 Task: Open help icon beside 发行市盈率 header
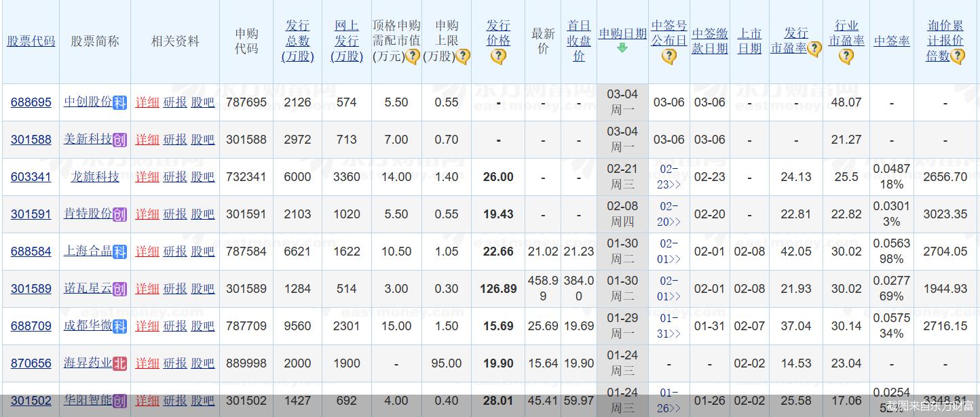point(814,49)
